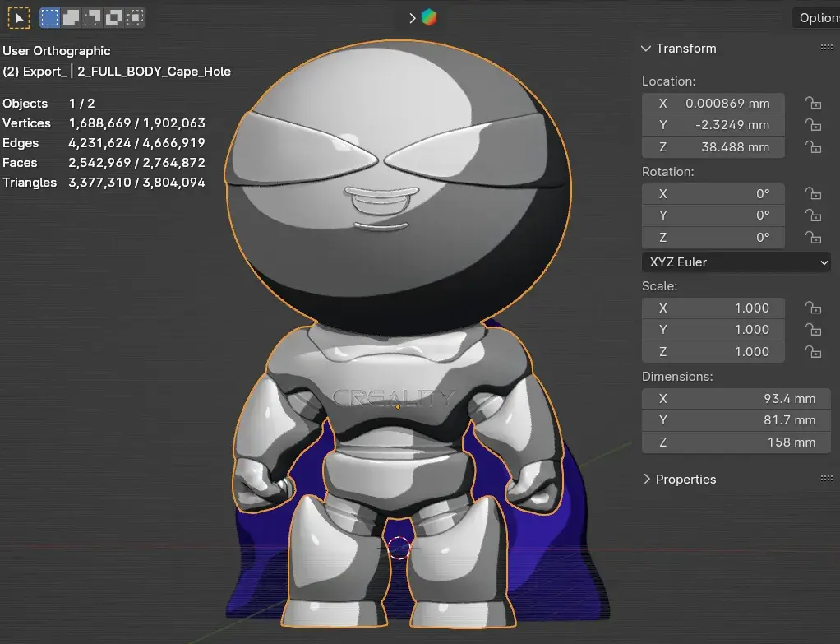Viewport: 840px width, 644px height.
Task: Set selection mode to New (Set)
Action: (50, 16)
